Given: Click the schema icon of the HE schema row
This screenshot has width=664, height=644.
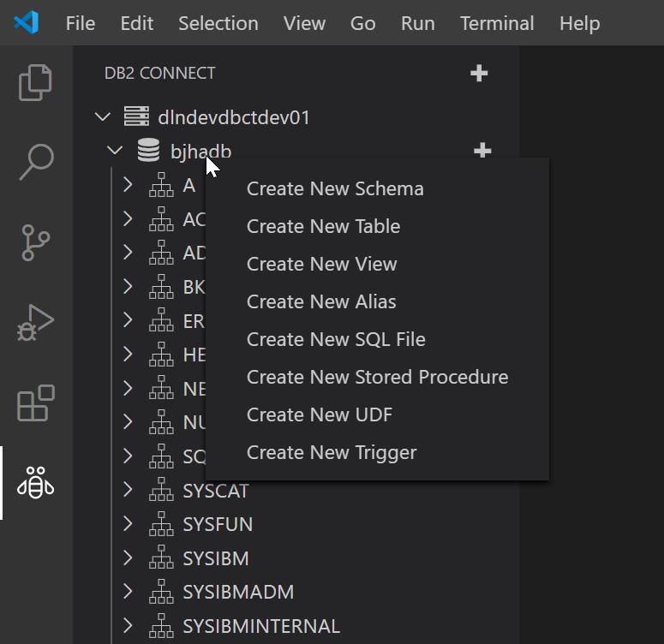Looking at the screenshot, I should pos(161,355).
